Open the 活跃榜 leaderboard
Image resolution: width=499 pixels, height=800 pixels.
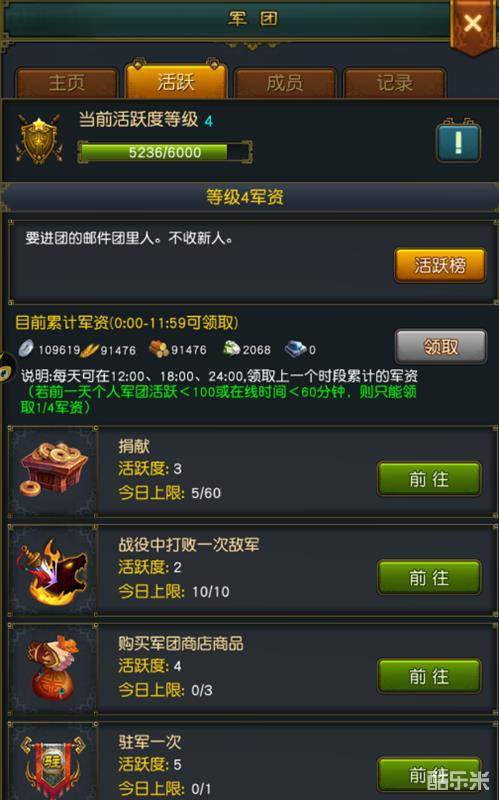point(440,265)
